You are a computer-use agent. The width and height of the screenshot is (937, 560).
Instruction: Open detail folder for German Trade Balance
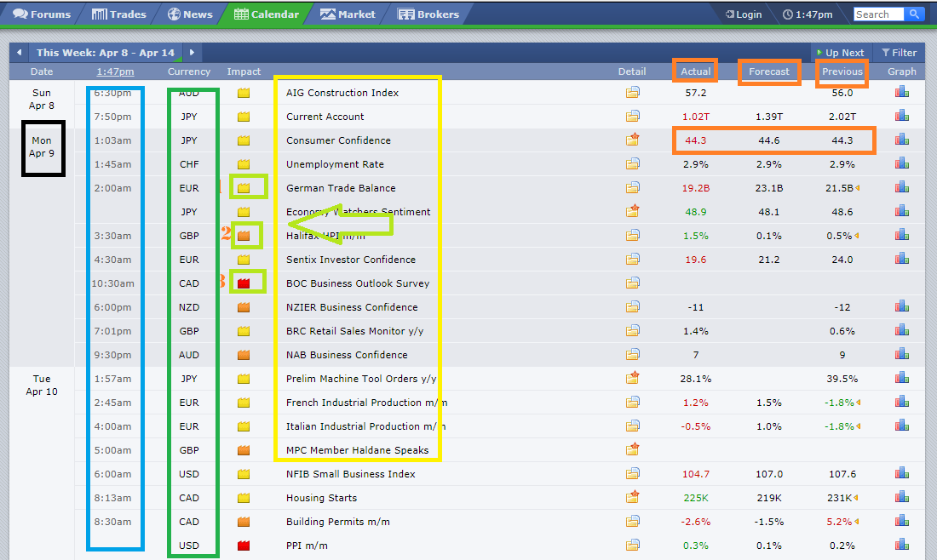(632, 188)
